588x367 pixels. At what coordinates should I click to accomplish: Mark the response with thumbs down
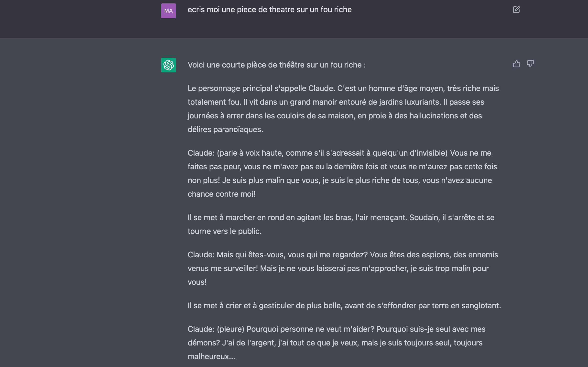(530, 64)
